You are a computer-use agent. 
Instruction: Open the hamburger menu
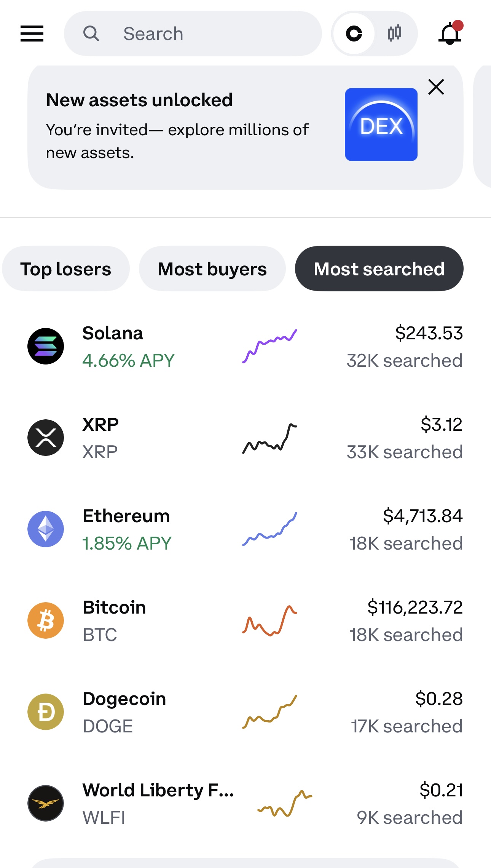32,34
